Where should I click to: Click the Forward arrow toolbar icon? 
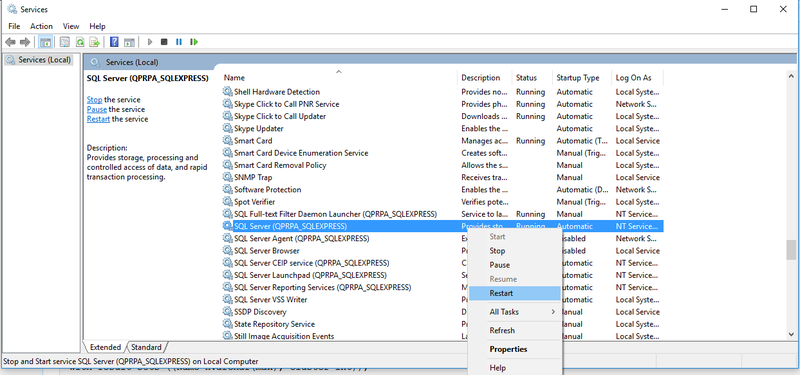(x=24, y=42)
